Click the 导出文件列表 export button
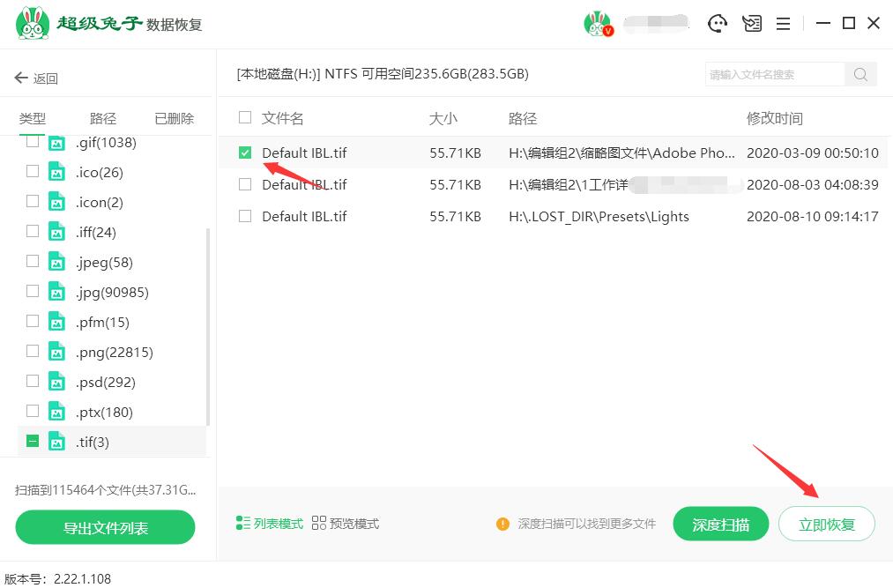 point(104,526)
